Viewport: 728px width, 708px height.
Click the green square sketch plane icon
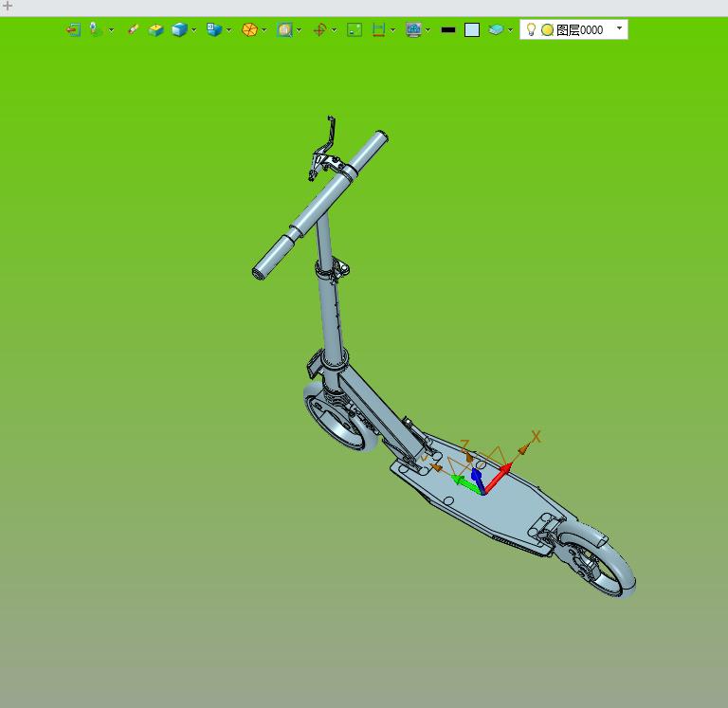point(355,29)
